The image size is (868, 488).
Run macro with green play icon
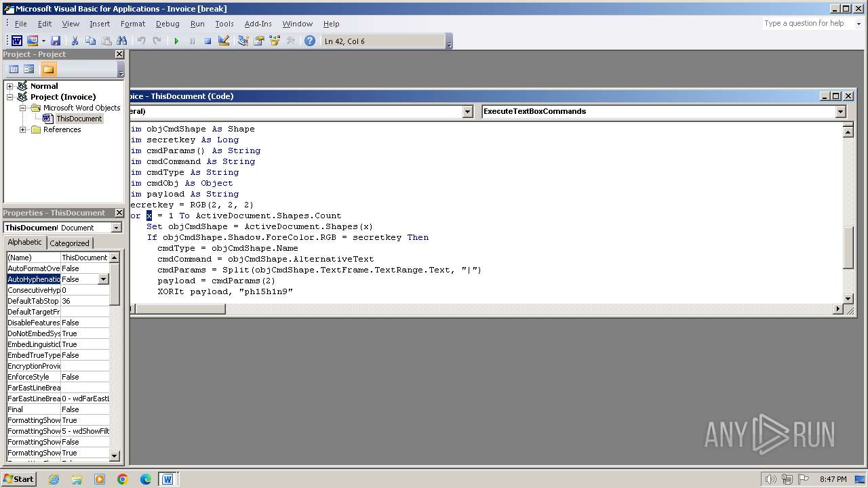point(176,41)
